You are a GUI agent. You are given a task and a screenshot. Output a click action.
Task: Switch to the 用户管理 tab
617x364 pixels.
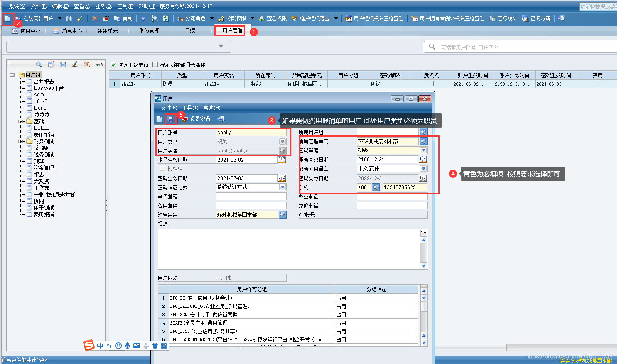click(232, 30)
